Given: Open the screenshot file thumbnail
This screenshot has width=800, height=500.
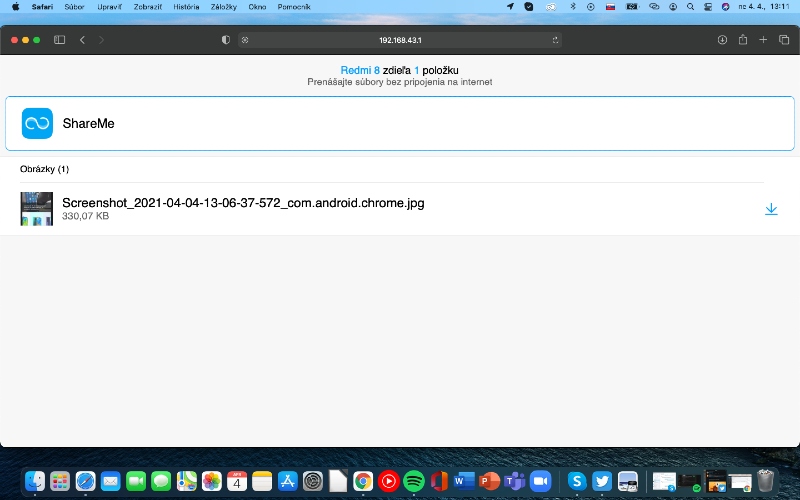Looking at the screenshot, I should 37,208.
